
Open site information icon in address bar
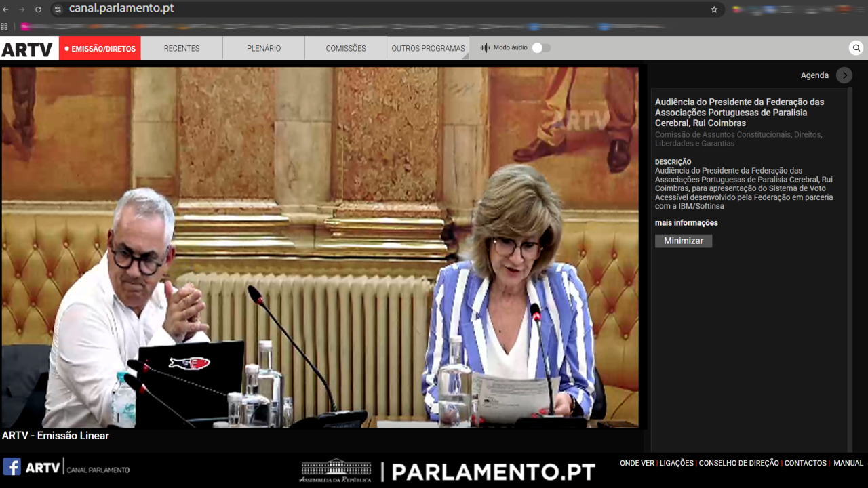pos(58,9)
